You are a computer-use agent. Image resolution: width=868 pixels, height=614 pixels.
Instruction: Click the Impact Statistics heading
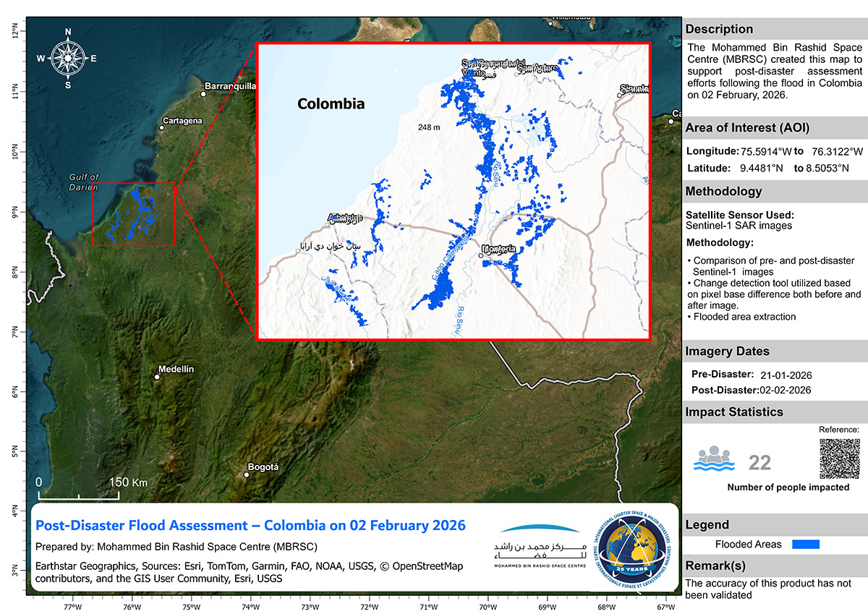(734, 412)
